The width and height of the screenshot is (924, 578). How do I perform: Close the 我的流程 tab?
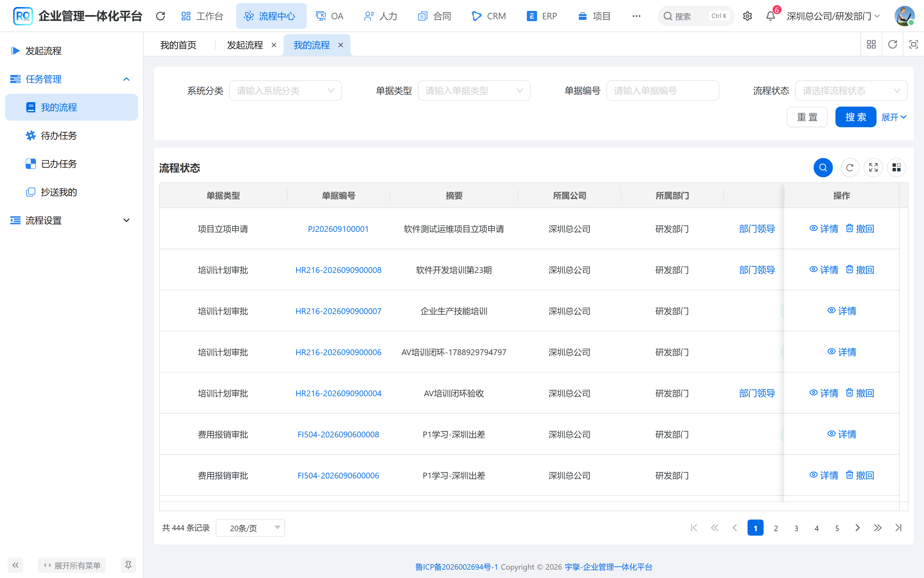pyautogui.click(x=341, y=45)
